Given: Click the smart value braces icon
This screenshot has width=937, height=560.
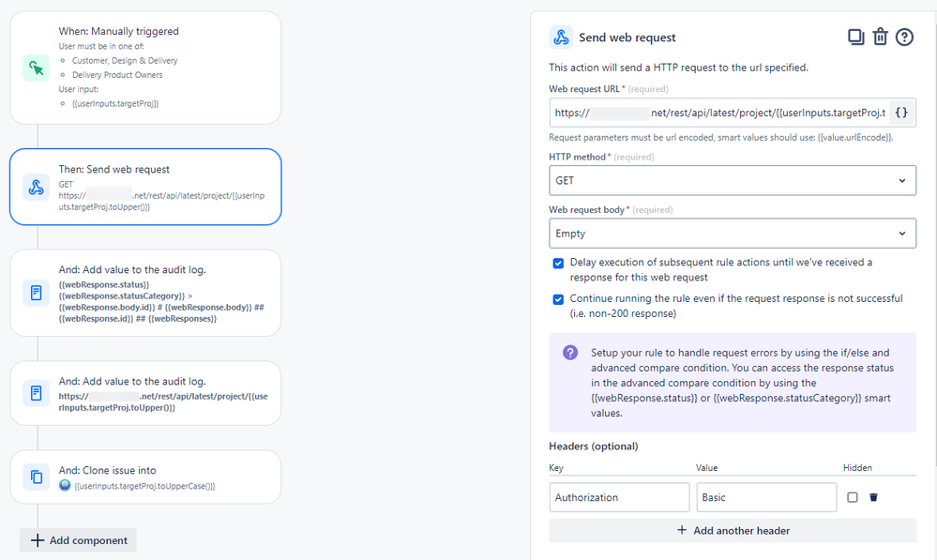Looking at the screenshot, I should (901, 114).
